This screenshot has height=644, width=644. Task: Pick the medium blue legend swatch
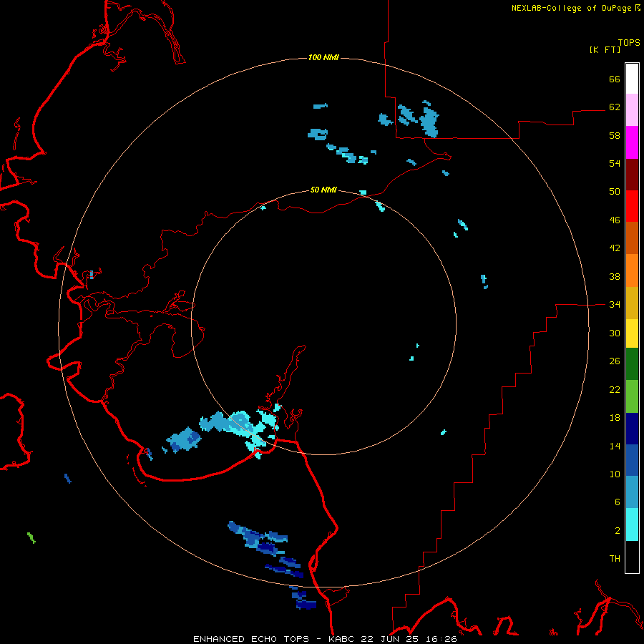pos(632,460)
